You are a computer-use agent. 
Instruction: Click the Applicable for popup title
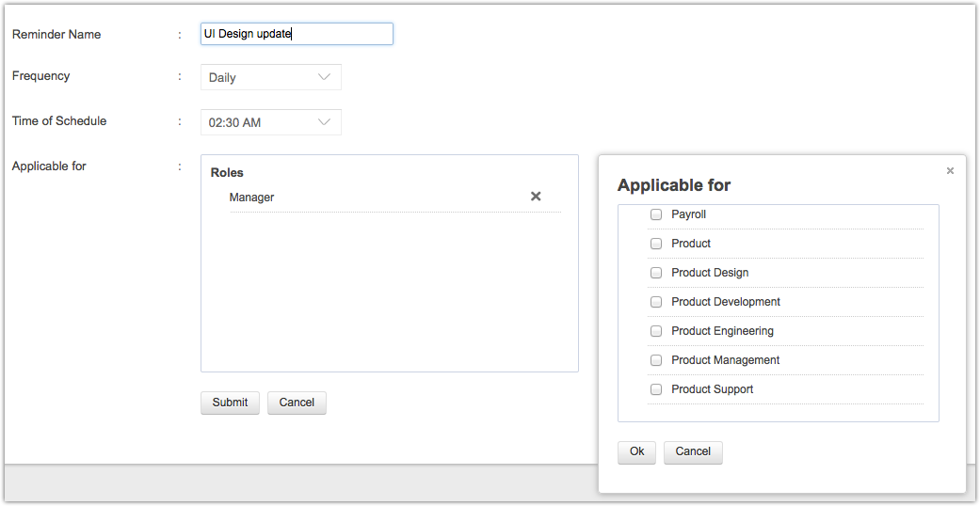[x=674, y=185]
